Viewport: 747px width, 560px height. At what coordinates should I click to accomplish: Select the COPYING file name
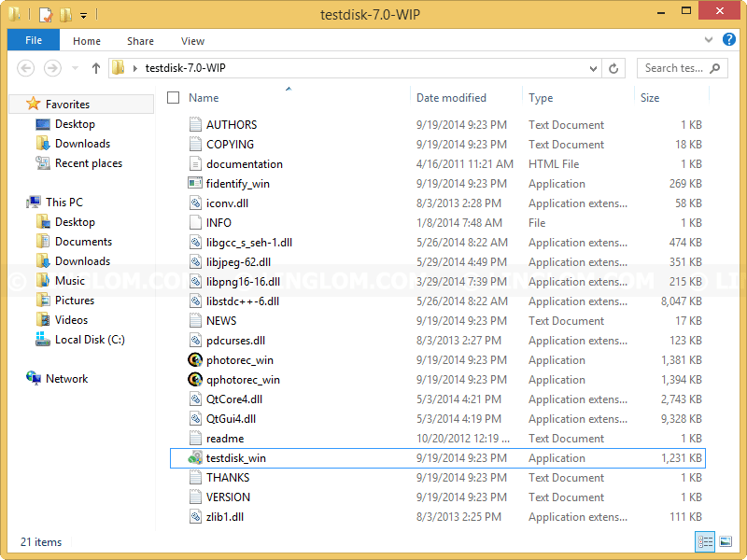(230, 145)
